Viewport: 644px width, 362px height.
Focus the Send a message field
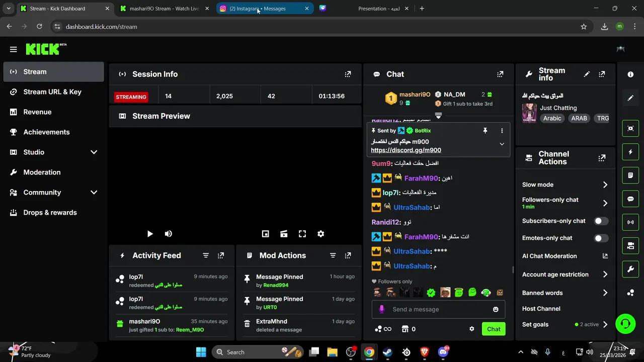438,309
